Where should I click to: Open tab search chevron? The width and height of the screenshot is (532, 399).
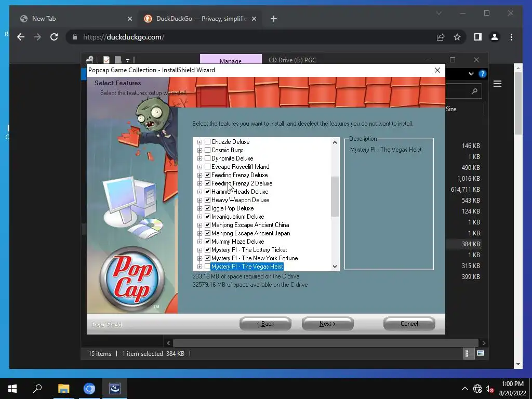438,13
